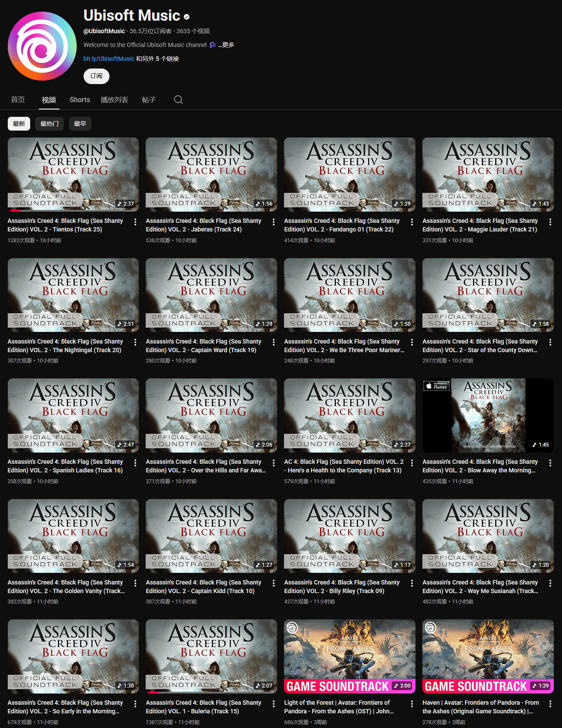The image size is (562, 728).
Task: Open the bit.ly/UbisoftMusic link
Action: 109,59
